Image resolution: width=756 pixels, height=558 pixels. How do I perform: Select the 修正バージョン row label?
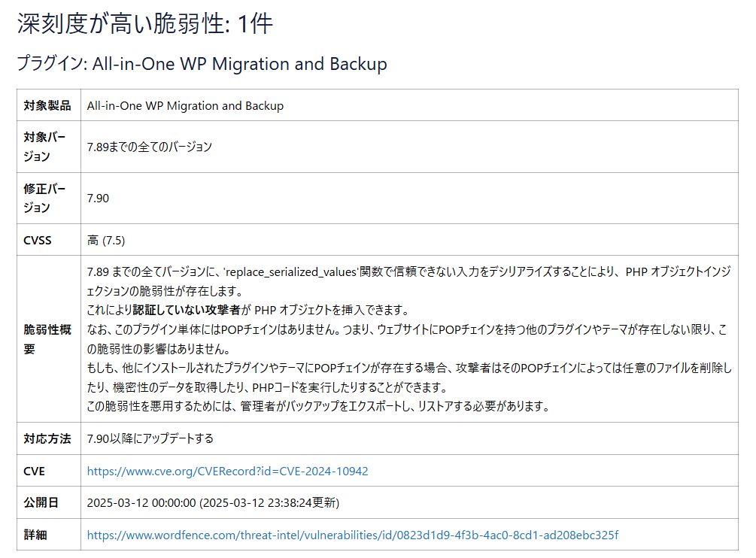pyautogui.click(x=44, y=198)
